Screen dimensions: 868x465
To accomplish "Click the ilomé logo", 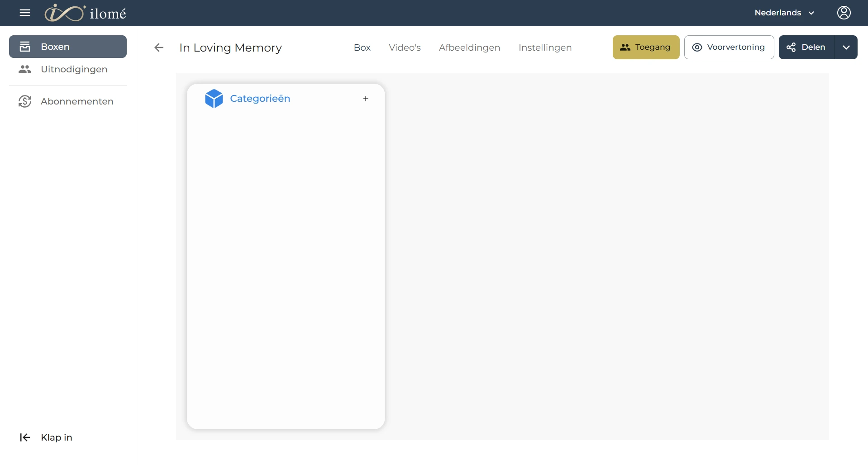I will pyautogui.click(x=86, y=13).
